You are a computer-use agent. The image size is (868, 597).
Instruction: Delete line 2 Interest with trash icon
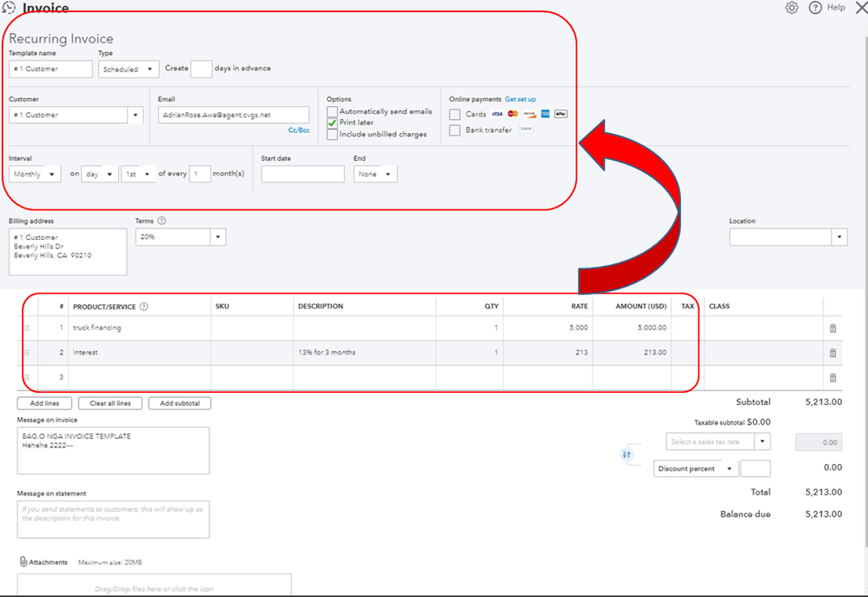coord(832,353)
